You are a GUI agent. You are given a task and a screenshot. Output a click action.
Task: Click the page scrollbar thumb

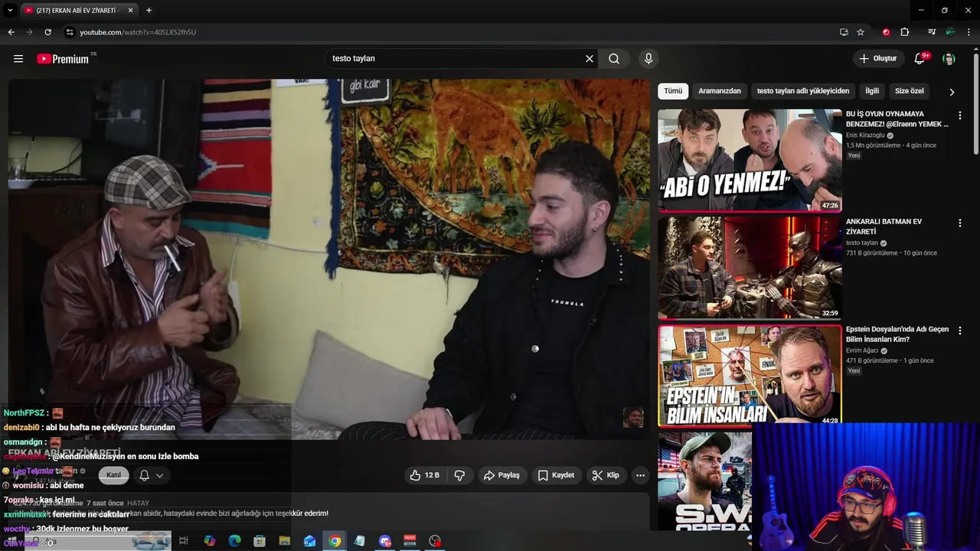tap(975, 103)
